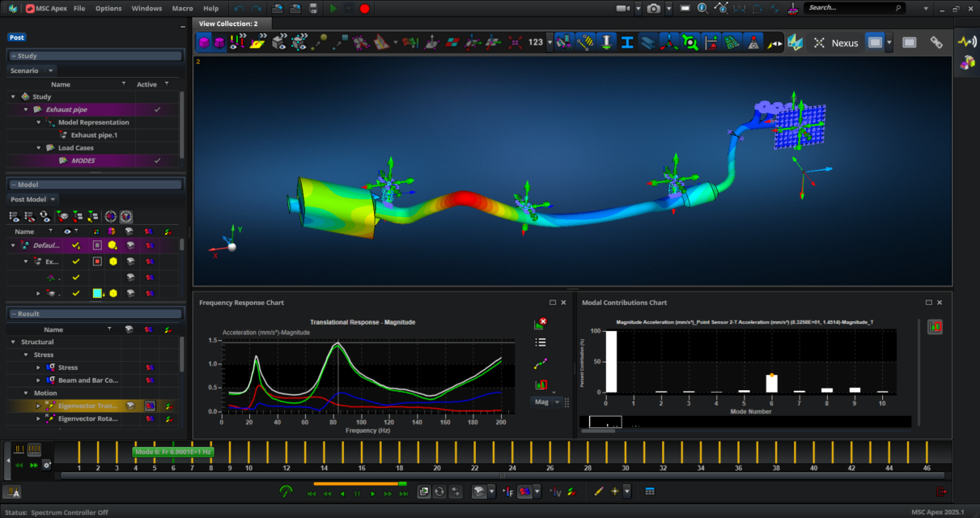Toggle the Default row visibility checkmark
The height and width of the screenshot is (518, 980).
(75, 245)
